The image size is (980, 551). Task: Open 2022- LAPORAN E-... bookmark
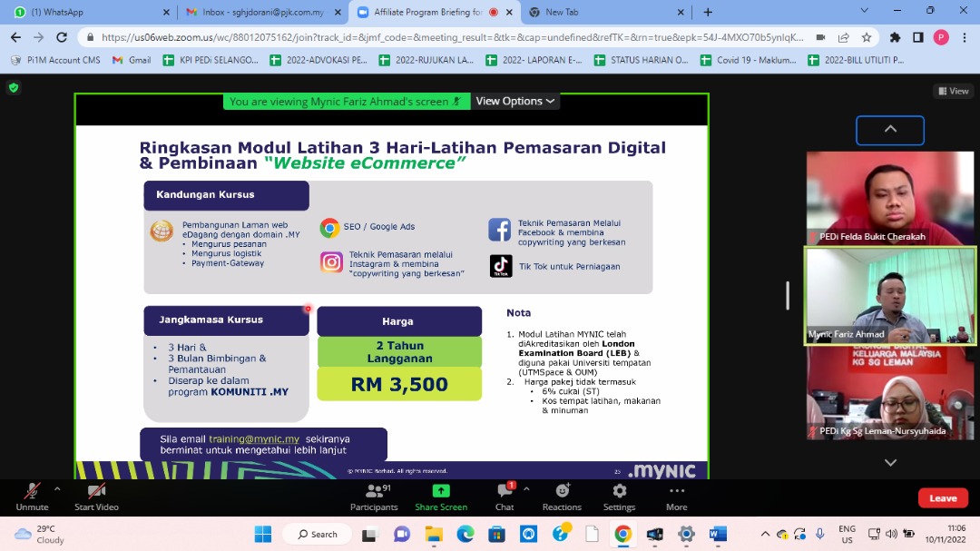[534, 60]
